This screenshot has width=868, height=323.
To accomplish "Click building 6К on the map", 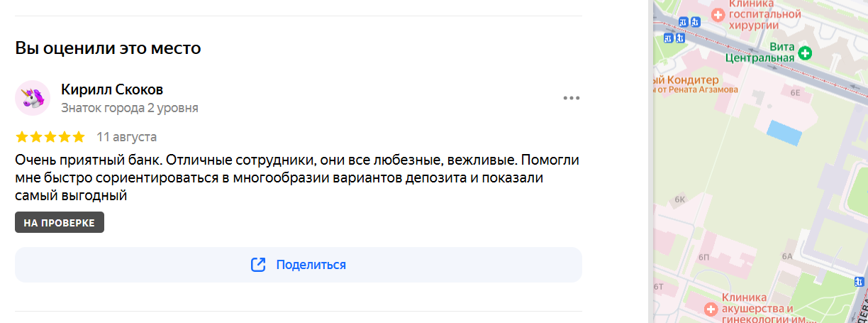I will 681,199.
